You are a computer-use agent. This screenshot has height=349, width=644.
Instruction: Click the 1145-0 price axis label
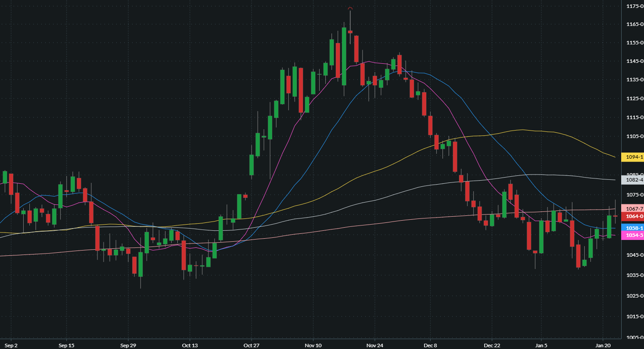tap(635, 61)
